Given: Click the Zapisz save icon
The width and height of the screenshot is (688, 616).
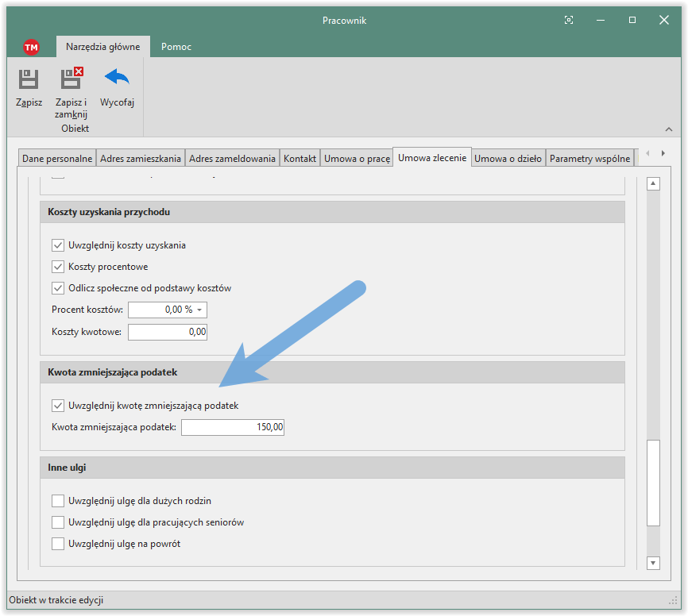Looking at the screenshot, I should 29,79.
